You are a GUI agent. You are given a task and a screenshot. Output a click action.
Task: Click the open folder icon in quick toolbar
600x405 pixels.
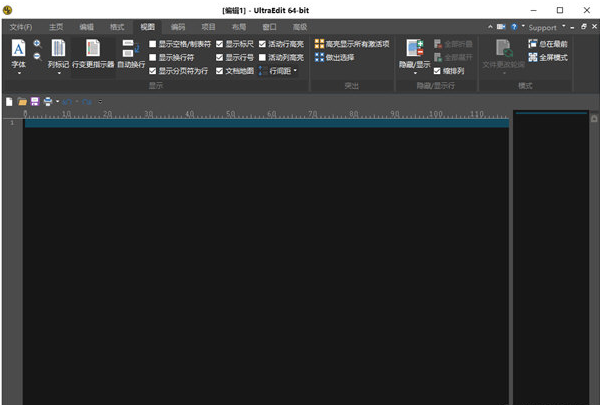tap(22, 101)
